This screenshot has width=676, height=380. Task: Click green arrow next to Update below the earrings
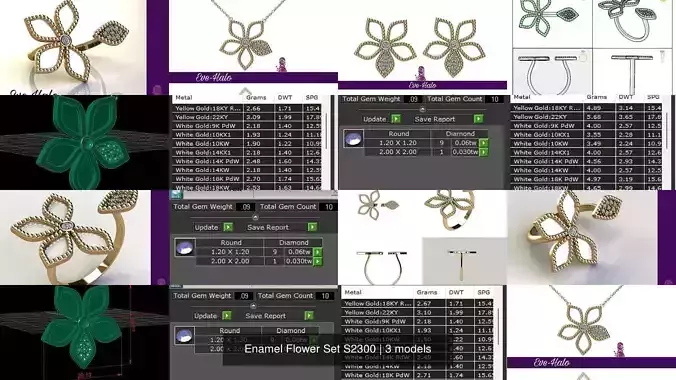tap(396, 119)
